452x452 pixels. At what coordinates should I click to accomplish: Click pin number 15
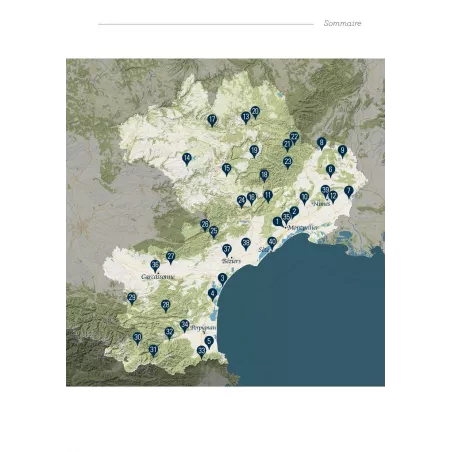(x=227, y=169)
